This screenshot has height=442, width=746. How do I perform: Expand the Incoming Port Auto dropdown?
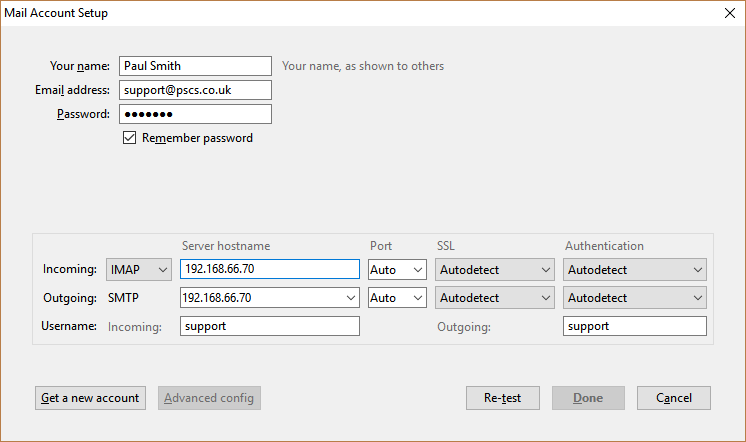[x=397, y=270]
